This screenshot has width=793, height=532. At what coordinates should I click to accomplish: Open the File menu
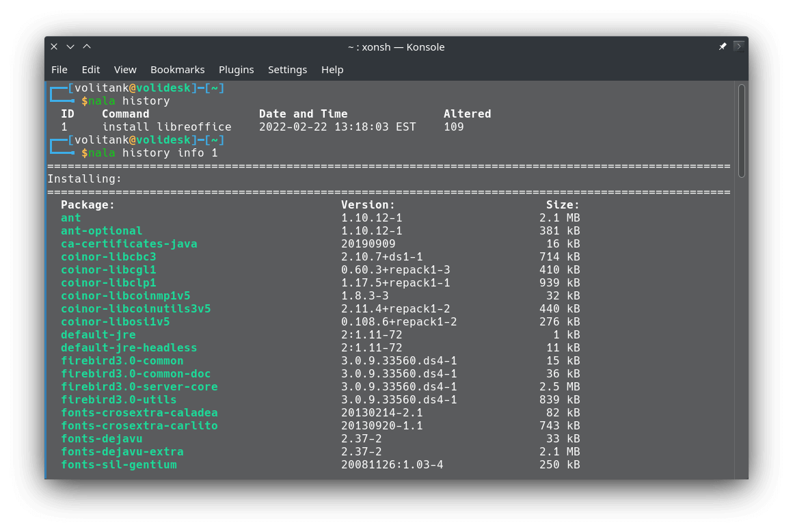59,70
